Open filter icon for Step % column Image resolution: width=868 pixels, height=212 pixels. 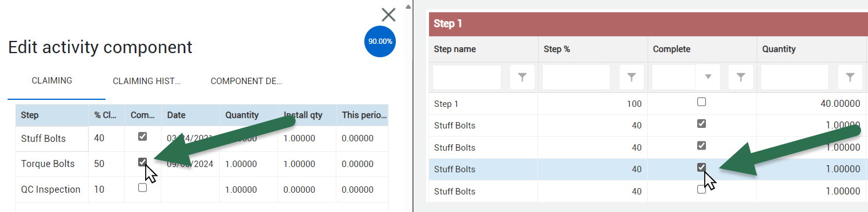(x=631, y=77)
